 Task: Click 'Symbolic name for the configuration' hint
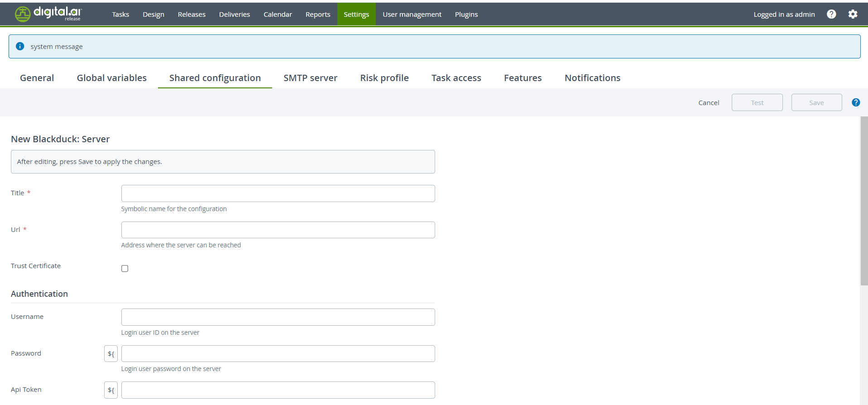tap(174, 209)
